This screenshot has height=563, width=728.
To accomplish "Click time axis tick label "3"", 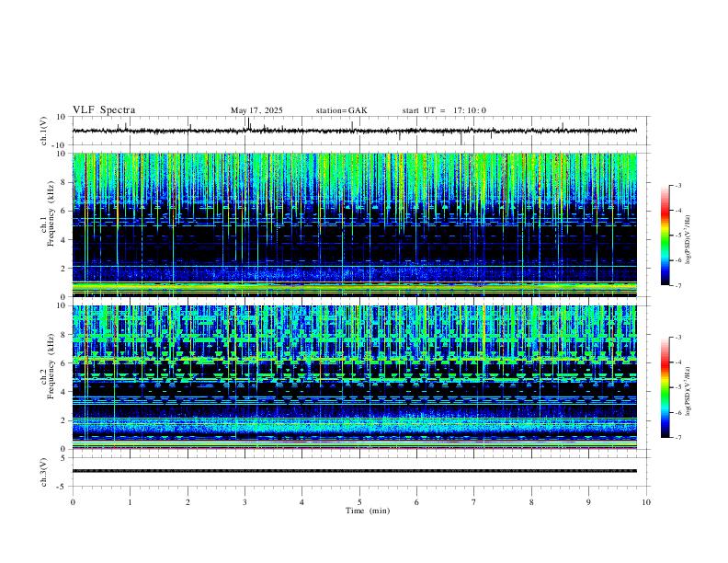I will click(x=245, y=502).
